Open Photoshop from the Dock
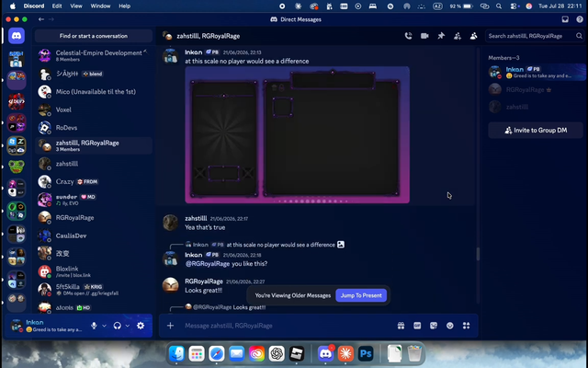588x368 pixels. [x=366, y=353]
